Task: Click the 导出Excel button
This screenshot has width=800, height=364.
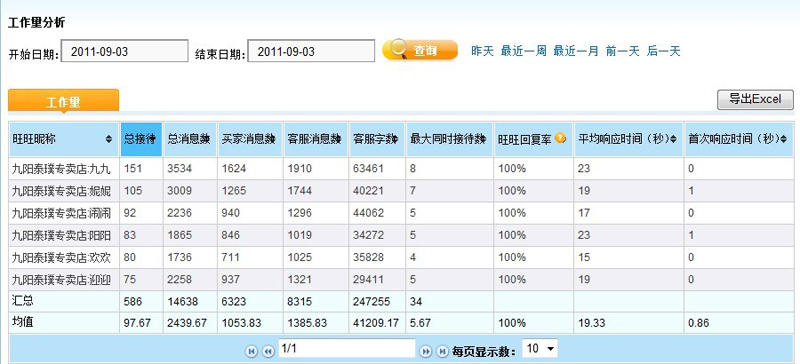Action: 755,100
